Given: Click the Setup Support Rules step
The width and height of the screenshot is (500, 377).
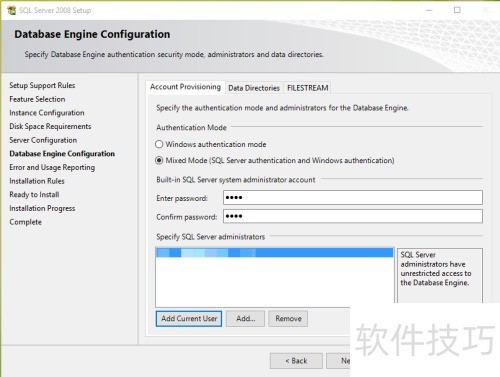Looking at the screenshot, I should pos(42,85).
